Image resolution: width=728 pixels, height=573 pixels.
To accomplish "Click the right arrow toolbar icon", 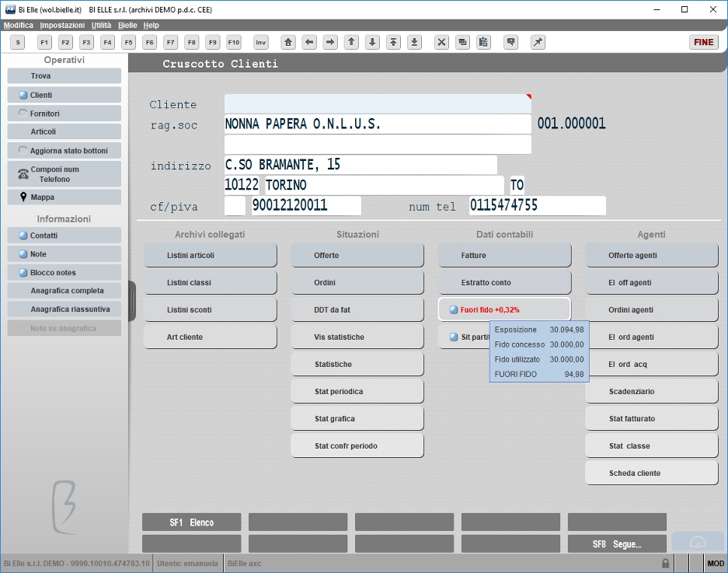I will [330, 42].
